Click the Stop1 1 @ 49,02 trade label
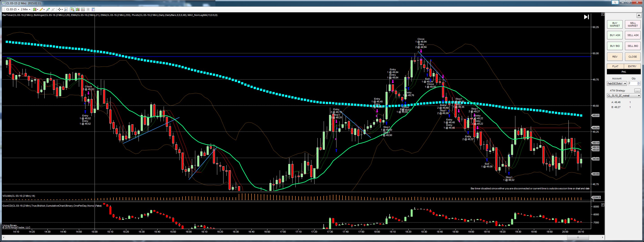The image size is (644, 242). (509, 179)
